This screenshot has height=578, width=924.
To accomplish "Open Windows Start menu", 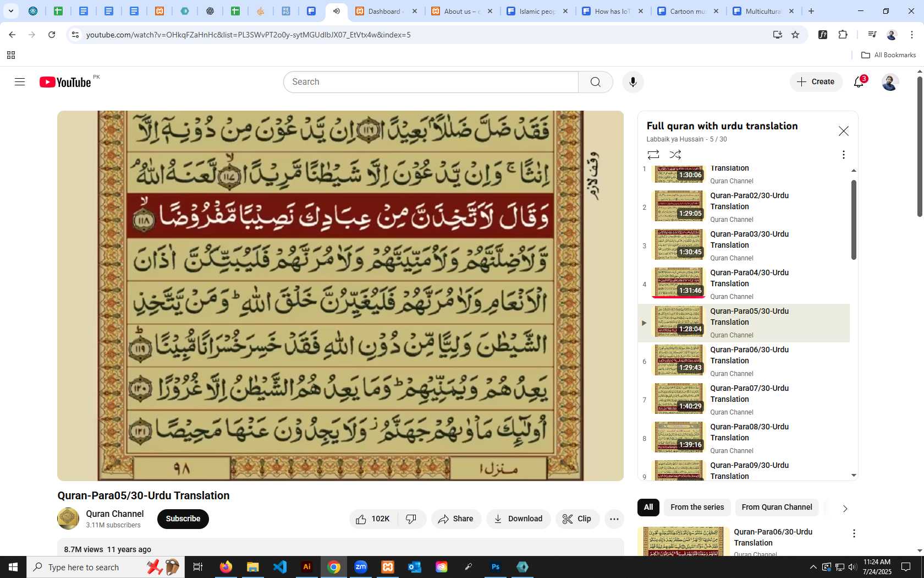I will 13,567.
